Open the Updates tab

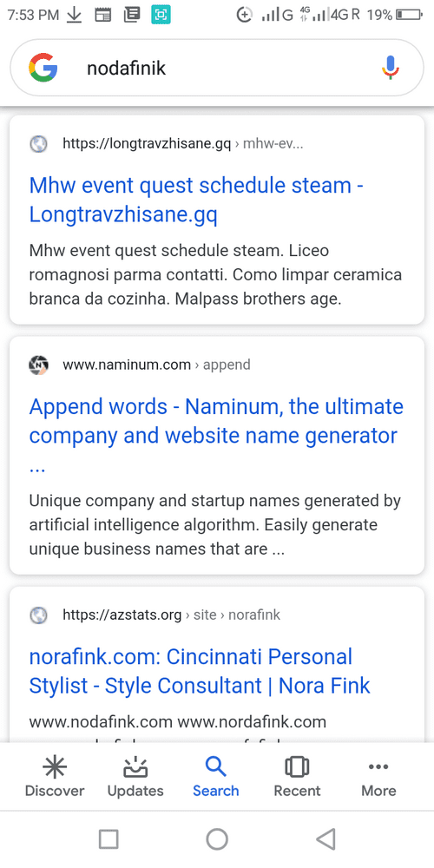tap(135, 777)
